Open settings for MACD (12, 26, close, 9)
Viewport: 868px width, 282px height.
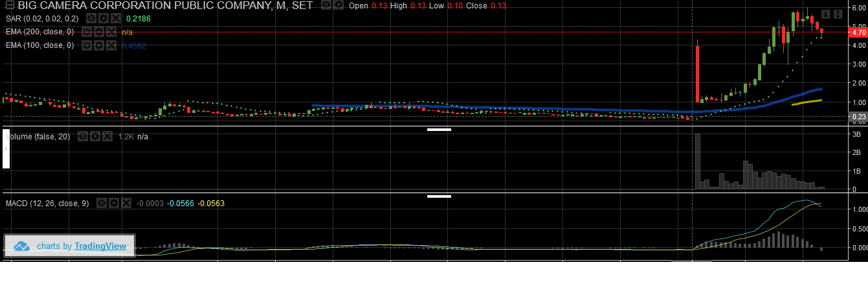pos(114,204)
